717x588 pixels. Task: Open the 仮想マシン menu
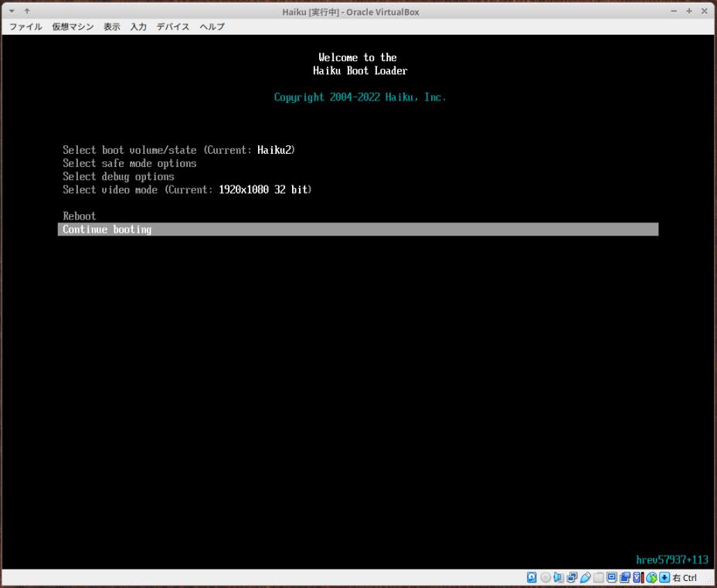[73, 26]
